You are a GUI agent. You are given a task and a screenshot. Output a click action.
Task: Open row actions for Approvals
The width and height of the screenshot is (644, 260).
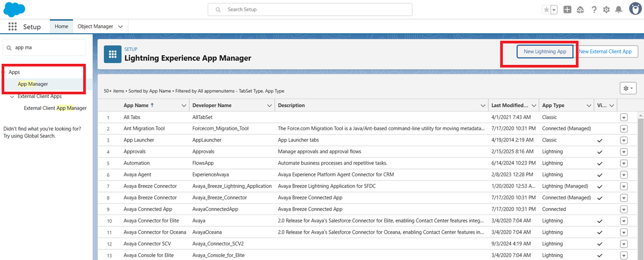tap(624, 152)
